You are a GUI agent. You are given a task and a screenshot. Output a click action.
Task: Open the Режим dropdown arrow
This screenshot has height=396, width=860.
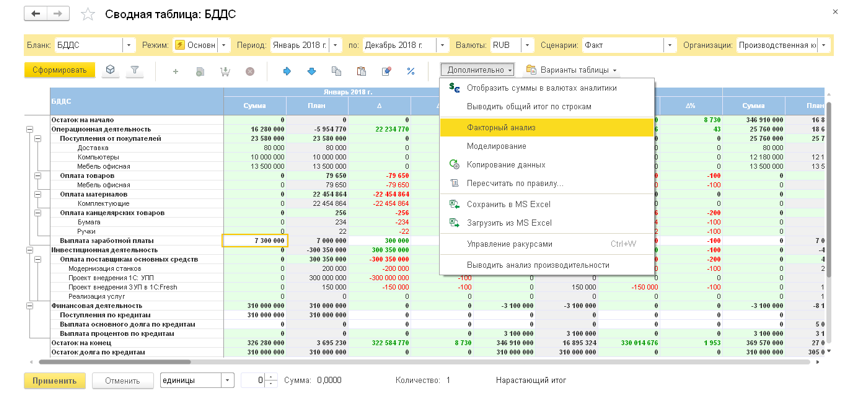[x=224, y=45]
